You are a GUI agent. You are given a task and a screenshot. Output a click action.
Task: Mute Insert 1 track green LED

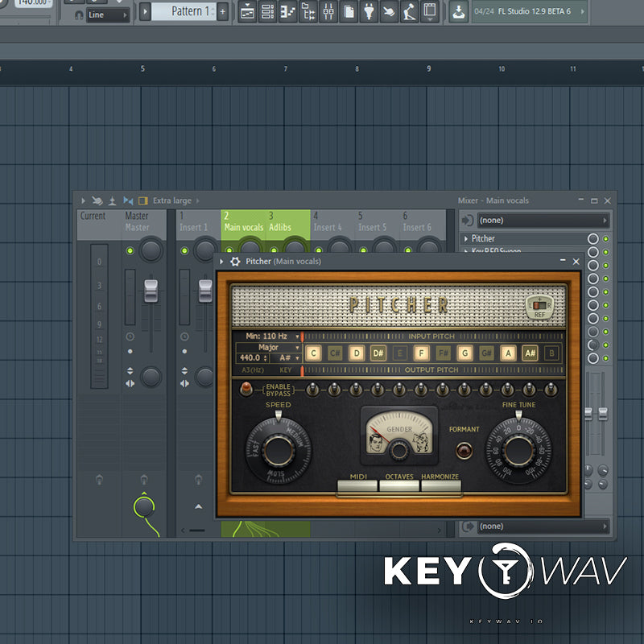[184, 250]
